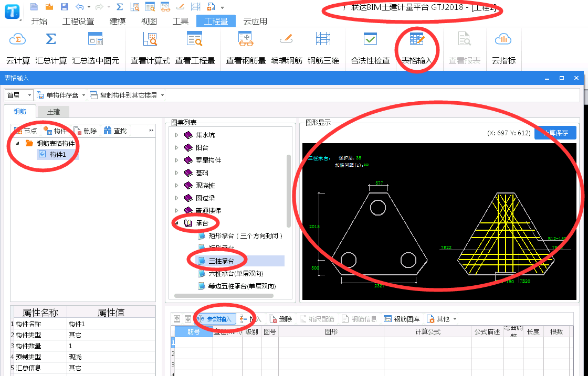Switch to the 建模 ribbon tab
Screen dimensions: 588x376
pyautogui.click(x=118, y=22)
